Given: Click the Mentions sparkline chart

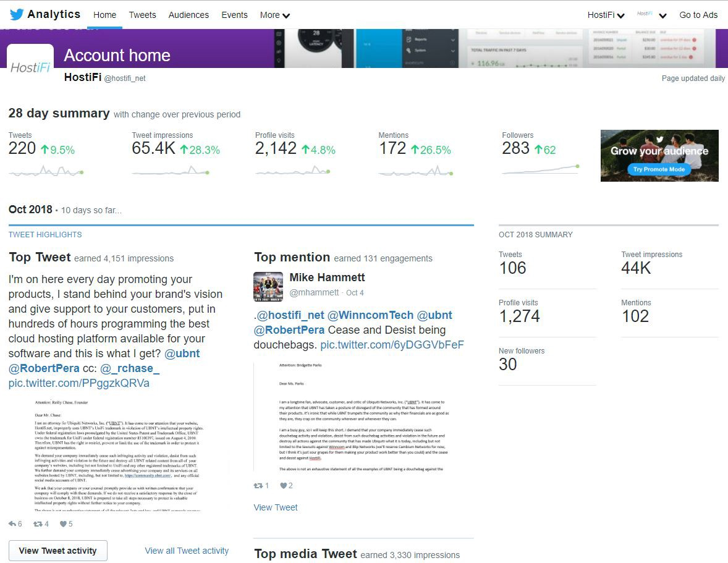Looking at the screenshot, I should click(x=415, y=171).
